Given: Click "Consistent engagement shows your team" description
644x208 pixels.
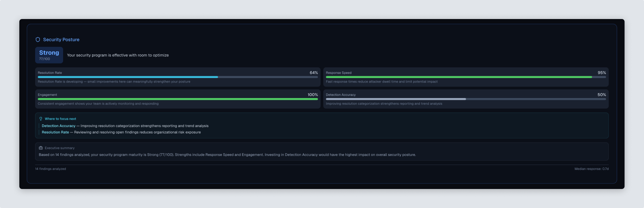Looking at the screenshot, I should tap(98, 104).
